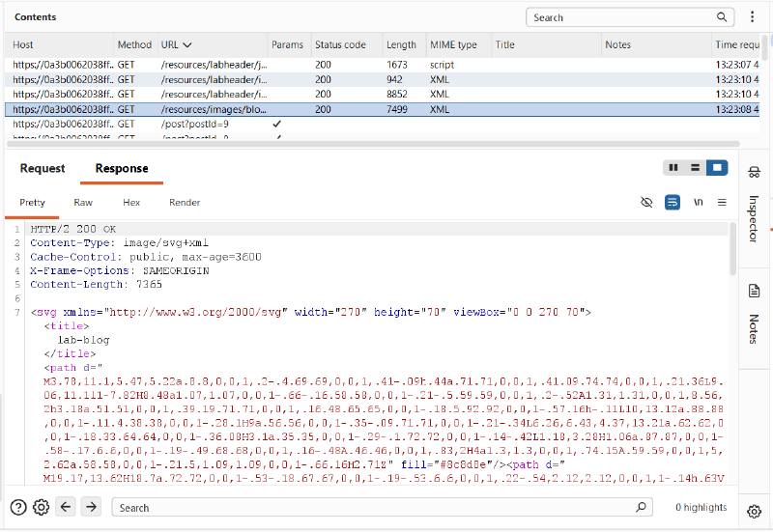Click the Content-Length: 7365 line
This screenshot has width=773, height=532.
(96, 284)
